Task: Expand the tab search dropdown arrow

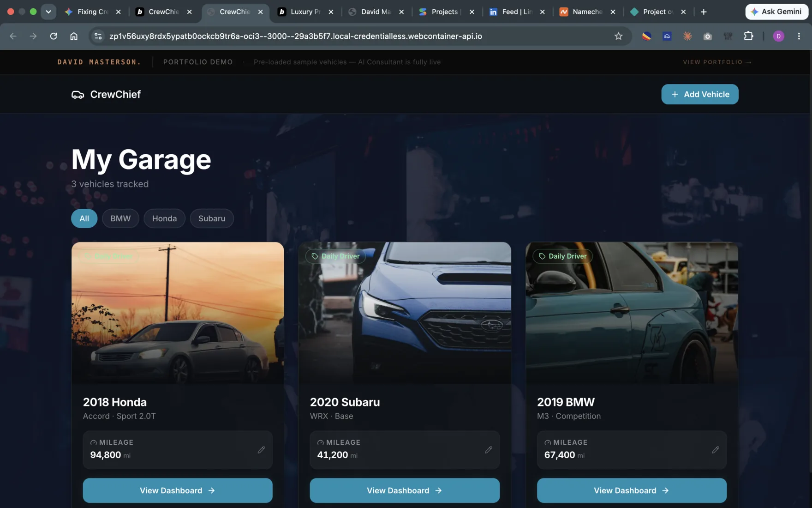Action: [x=48, y=12]
